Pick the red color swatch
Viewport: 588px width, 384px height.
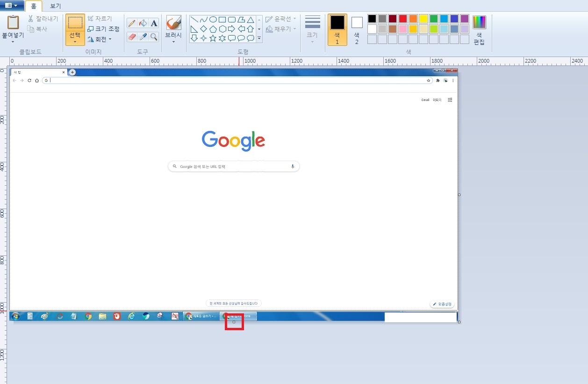[402, 19]
